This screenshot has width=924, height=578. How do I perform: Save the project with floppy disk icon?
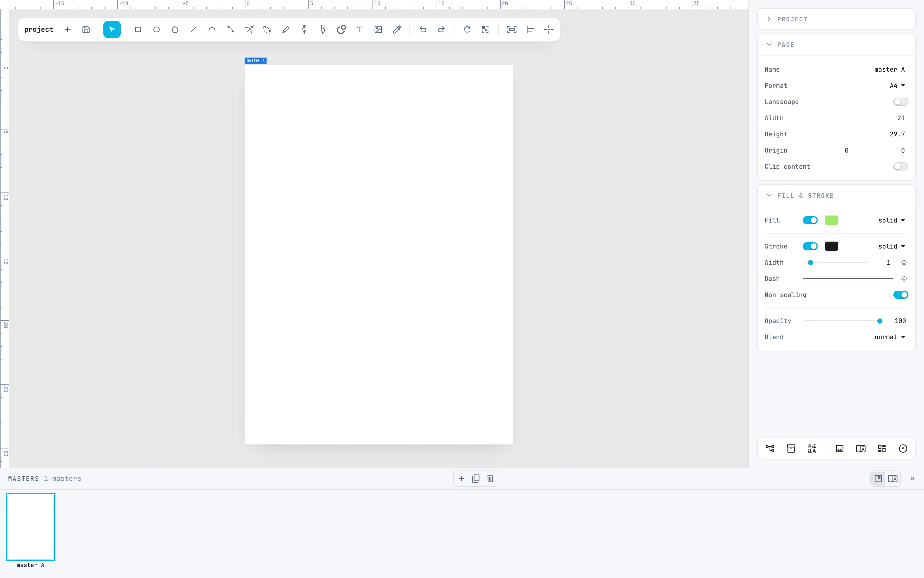click(x=86, y=29)
